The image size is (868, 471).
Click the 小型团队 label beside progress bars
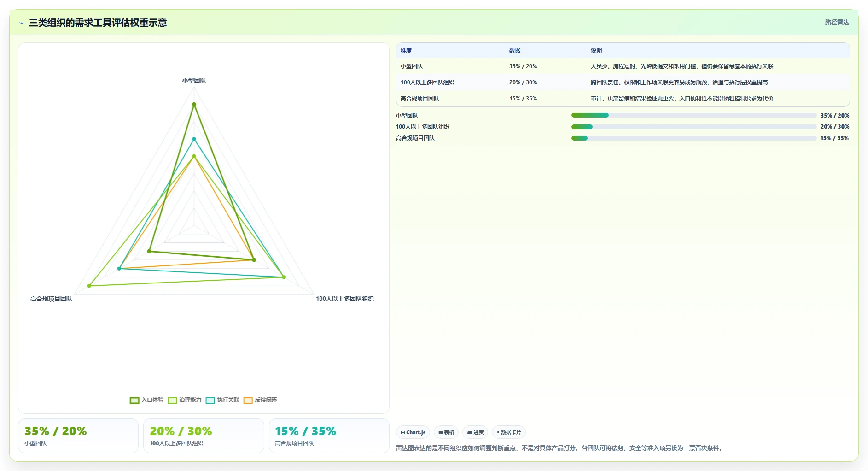point(407,116)
